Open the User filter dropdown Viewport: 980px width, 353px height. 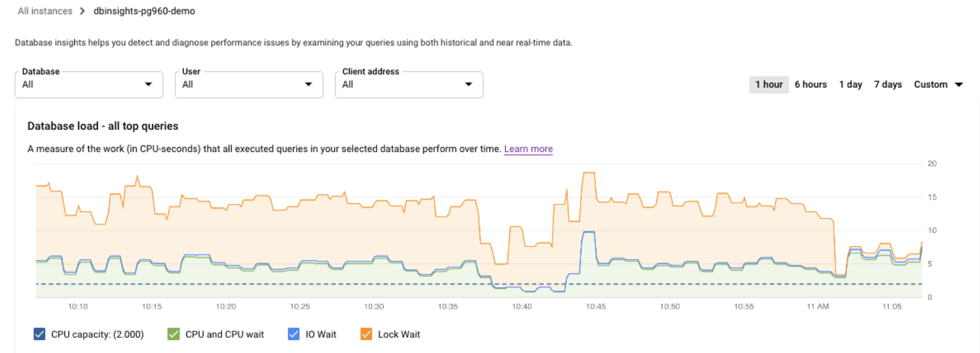tap(248, 84)
